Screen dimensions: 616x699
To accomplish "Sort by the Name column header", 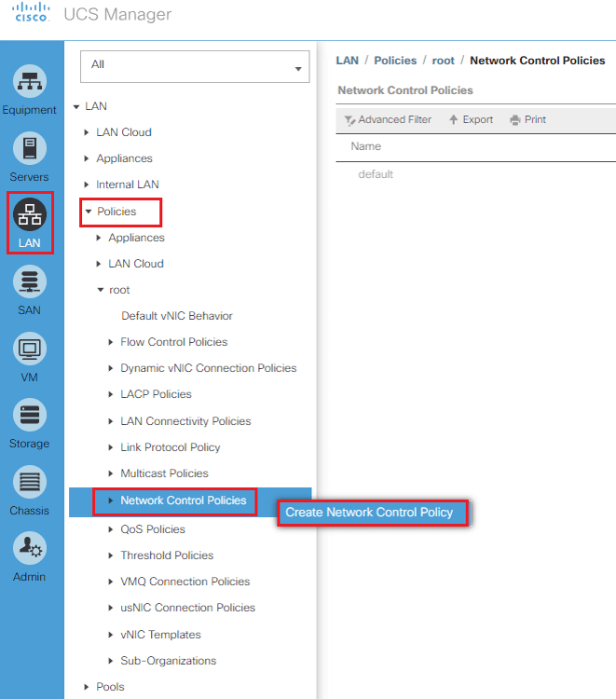I will [366, 146].
